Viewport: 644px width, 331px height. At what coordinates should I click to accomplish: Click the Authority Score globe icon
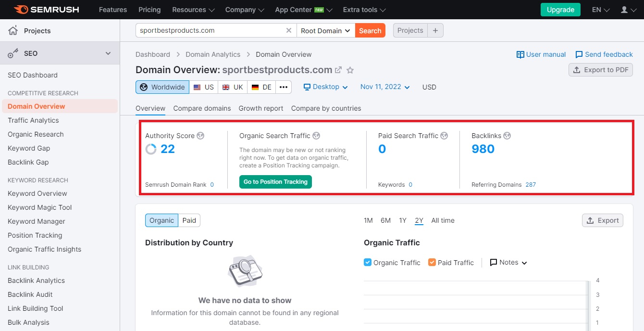pos(200,136)
